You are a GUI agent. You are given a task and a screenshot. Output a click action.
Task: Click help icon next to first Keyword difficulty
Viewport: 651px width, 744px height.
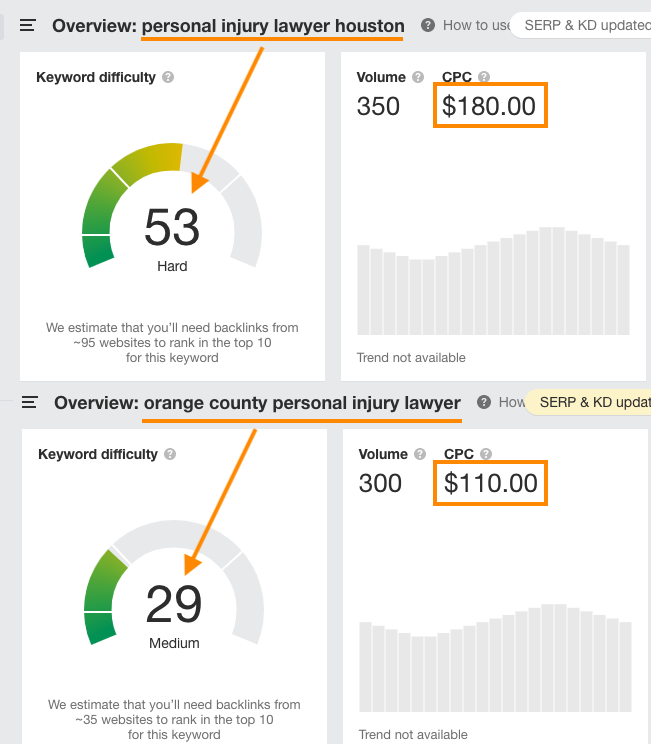point(168,77)
